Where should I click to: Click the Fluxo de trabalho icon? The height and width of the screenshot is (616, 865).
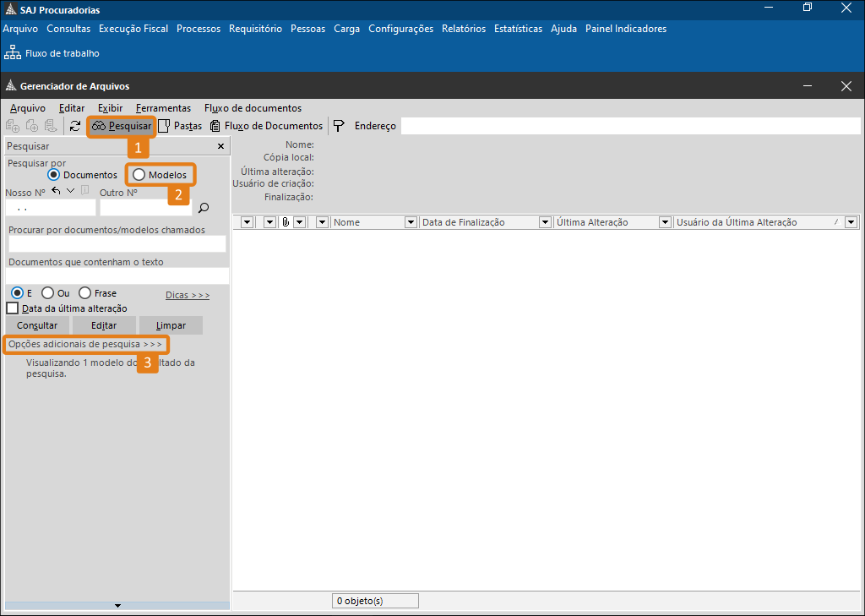(14, 53)
